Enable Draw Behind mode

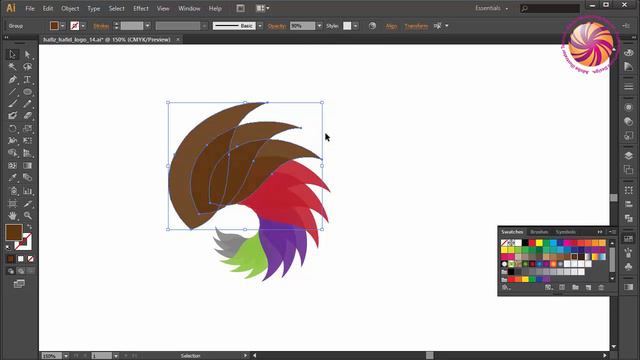click(21, 271)
